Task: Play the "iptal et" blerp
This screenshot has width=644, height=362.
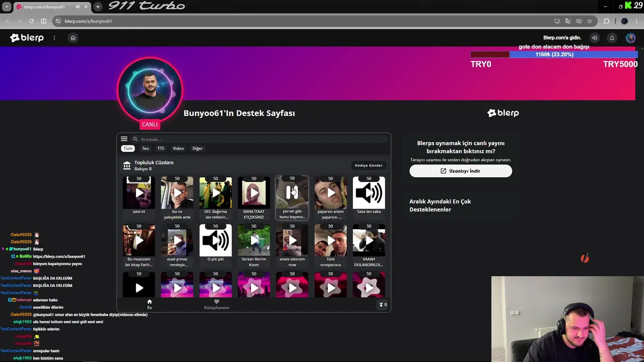Action: pos(139,192)
